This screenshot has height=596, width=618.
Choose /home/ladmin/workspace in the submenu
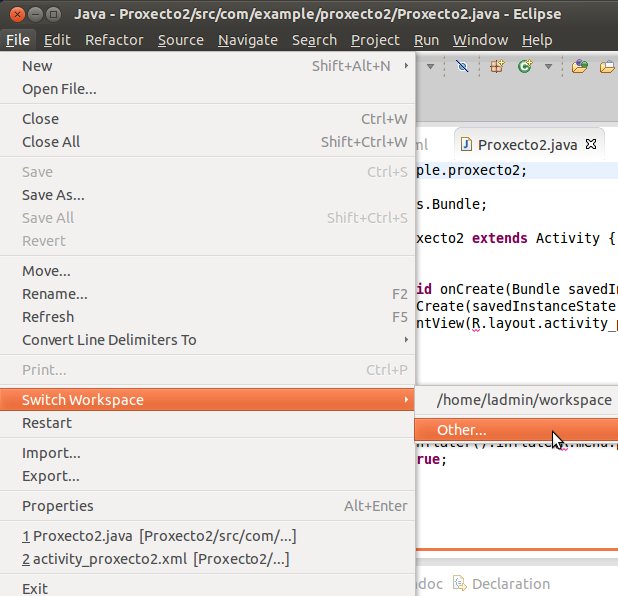[516, 400]
